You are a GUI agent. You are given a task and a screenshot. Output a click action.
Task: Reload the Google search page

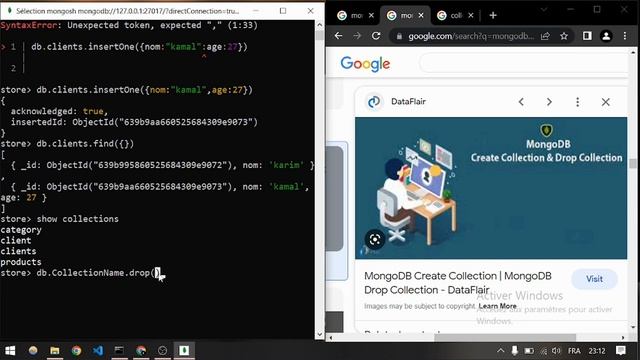coord(376,36)
